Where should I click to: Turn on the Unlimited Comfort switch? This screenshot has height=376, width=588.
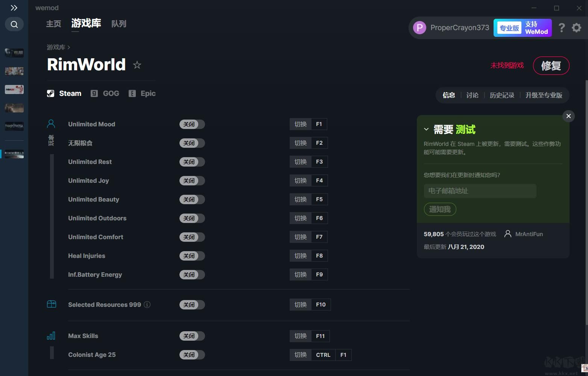pos(192,237)
